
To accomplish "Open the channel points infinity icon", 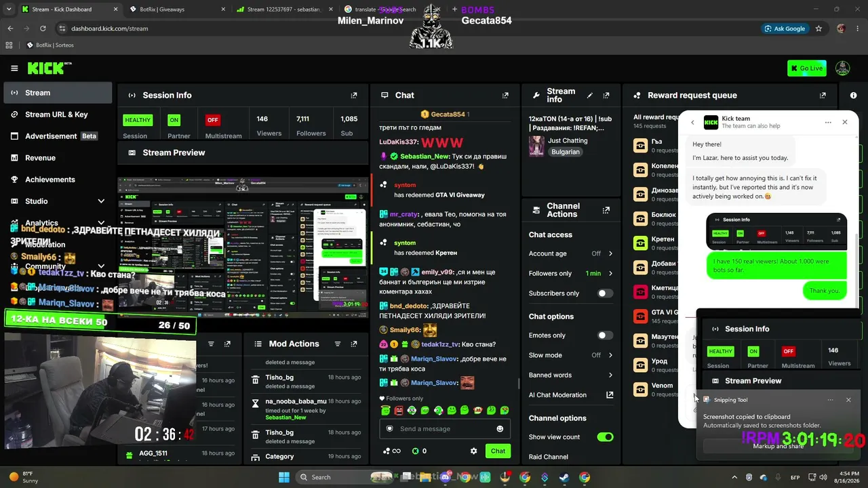I will point(392,451).
